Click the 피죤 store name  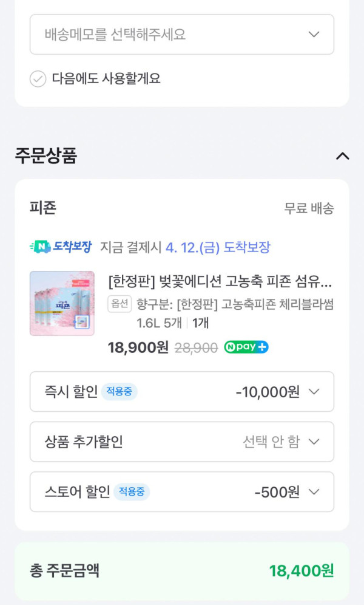[43, 208]
